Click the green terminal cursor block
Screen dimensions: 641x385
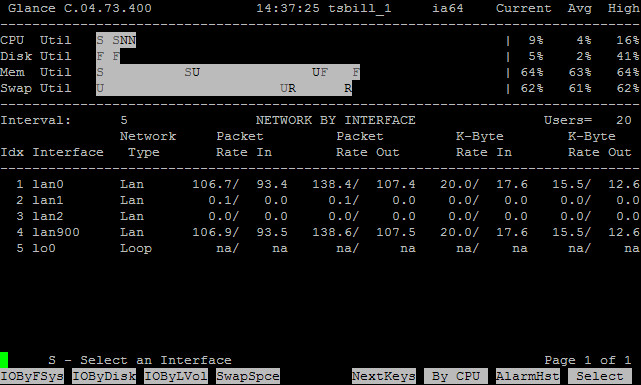4,360
